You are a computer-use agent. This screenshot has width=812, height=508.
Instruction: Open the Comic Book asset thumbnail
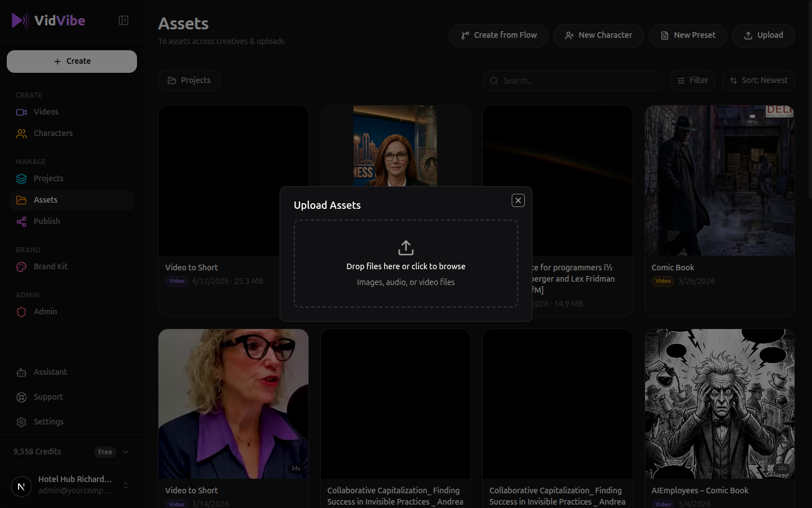point(720,181)
